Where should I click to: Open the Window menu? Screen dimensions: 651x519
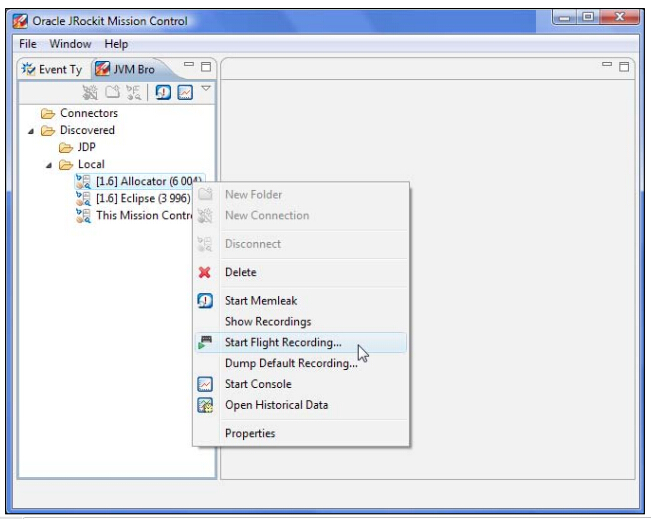70,44
